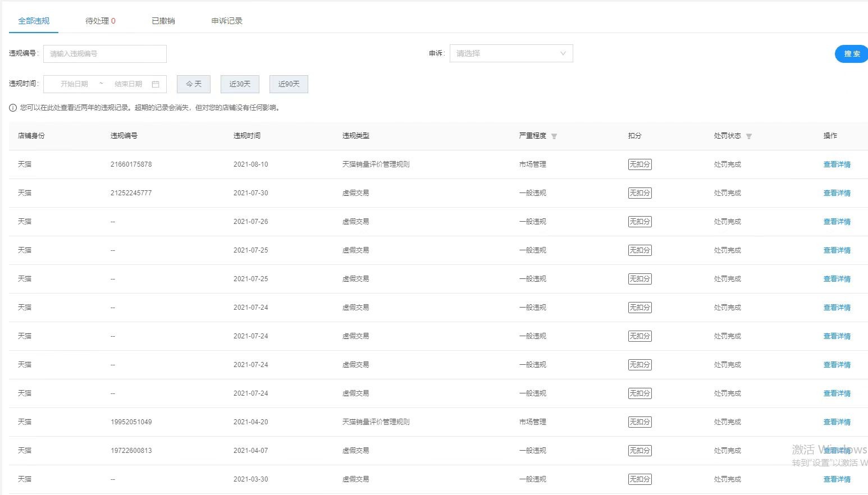Viewport: 868px width, 495px height.
Task: Click the date 2021-08-10
Action: pos(250,164)
